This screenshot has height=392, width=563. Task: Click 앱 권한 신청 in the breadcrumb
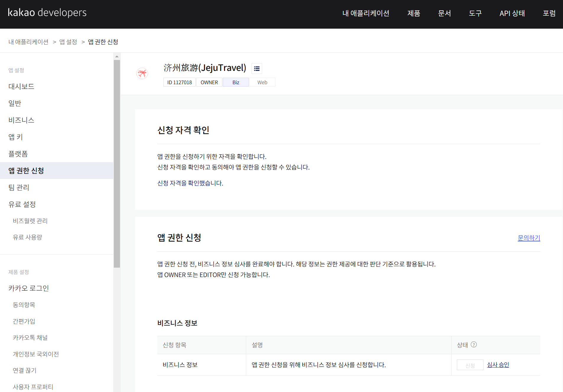[103, 42]
